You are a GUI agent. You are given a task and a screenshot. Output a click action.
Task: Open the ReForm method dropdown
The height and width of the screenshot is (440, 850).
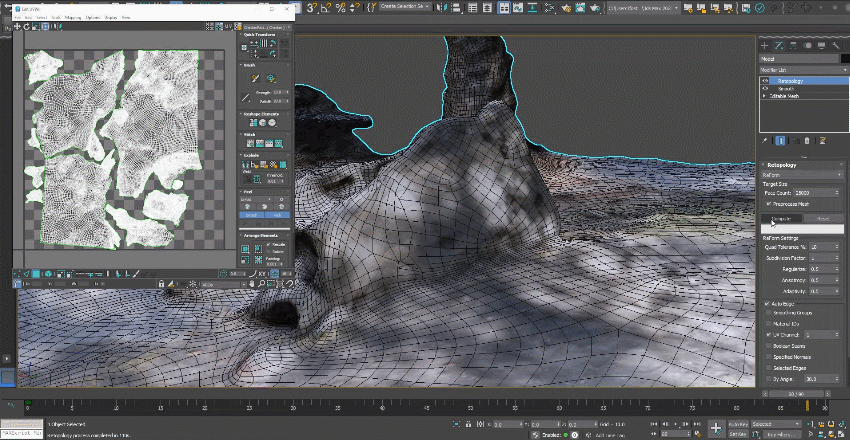(x=802, y=175)
